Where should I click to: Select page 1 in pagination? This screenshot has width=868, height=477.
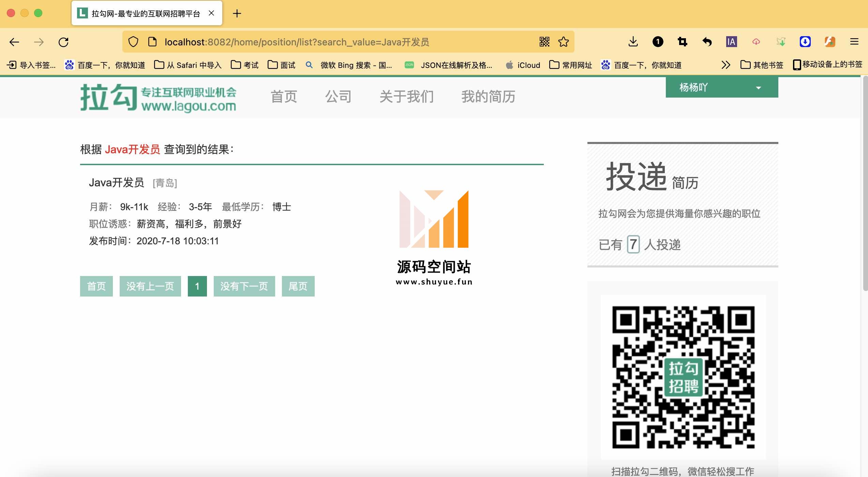click(x=197, y=286)
